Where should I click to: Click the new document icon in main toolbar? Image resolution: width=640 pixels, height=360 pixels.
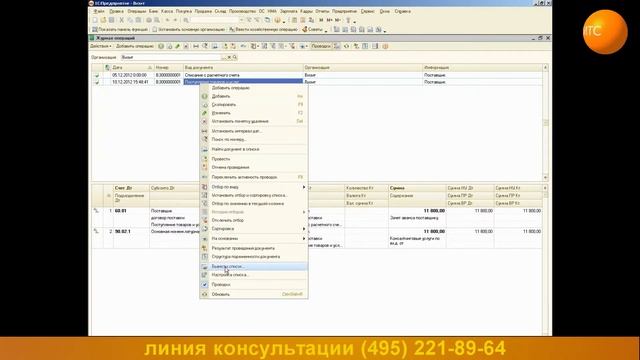click(95, 20)
